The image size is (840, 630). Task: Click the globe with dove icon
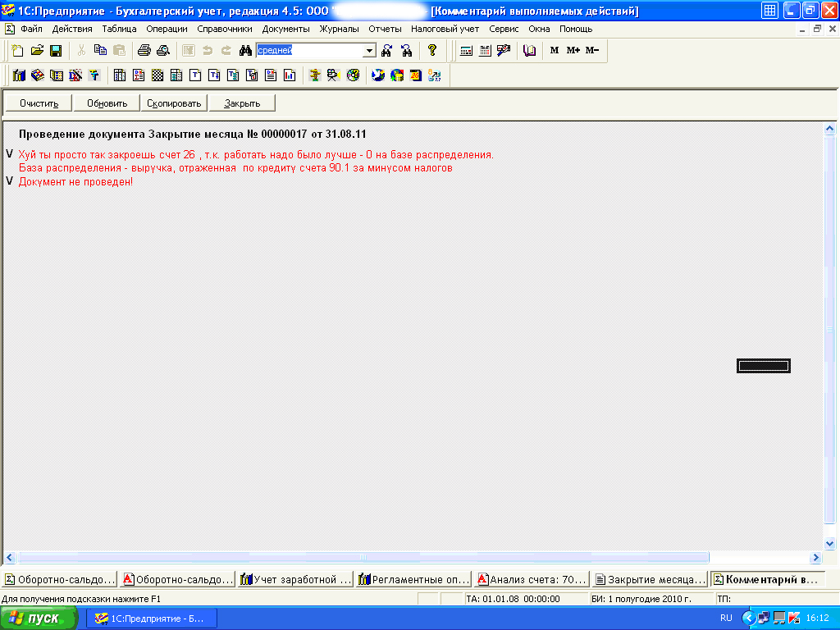(x=378, y=75)
